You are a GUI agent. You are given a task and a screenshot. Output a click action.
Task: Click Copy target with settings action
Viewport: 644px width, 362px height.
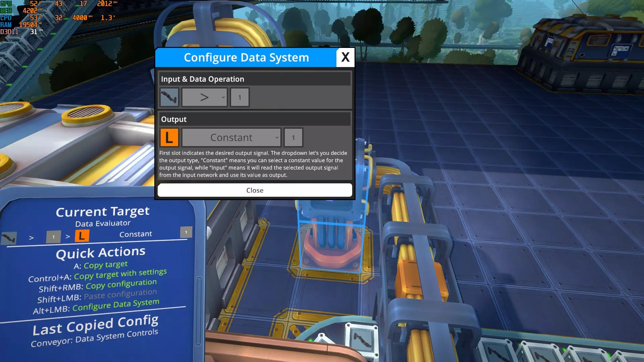(x=120, y=274)
